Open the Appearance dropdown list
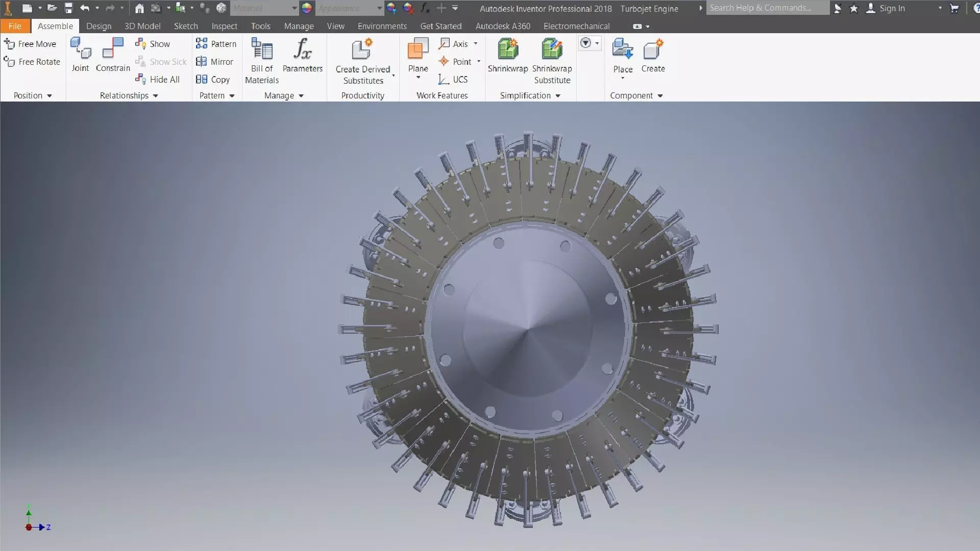Image resolution: width=980 pixels, height=551 pixels. pos(379,8)
